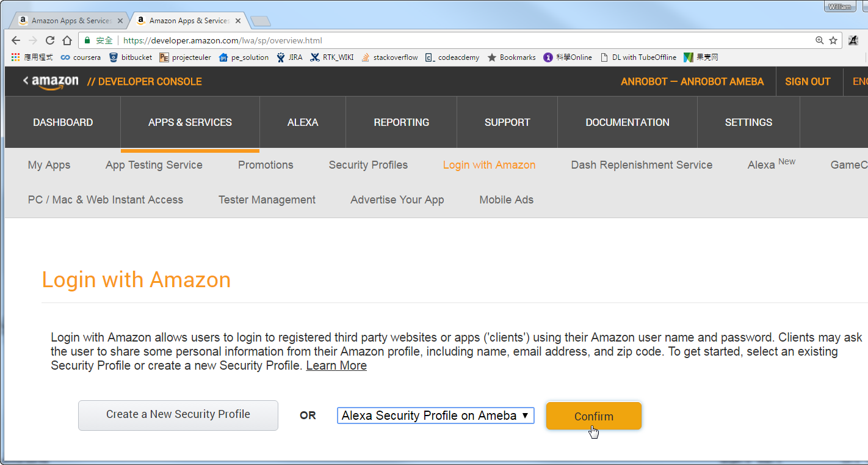Screen dimensions: 868x465
Task: Open the SETTINGS main tab
Action: click(x=748, y=122)
